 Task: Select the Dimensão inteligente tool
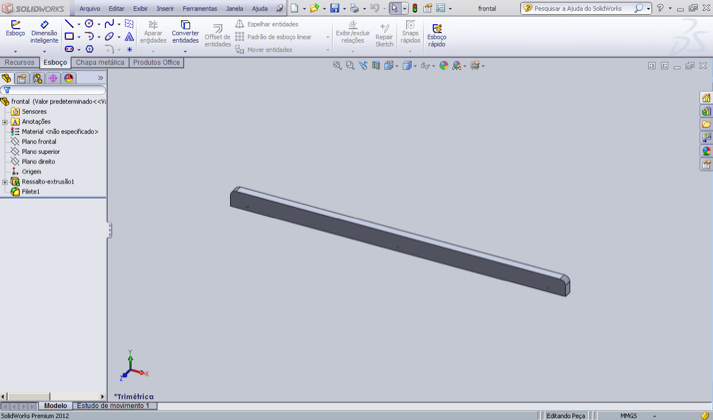coord(44,32)
